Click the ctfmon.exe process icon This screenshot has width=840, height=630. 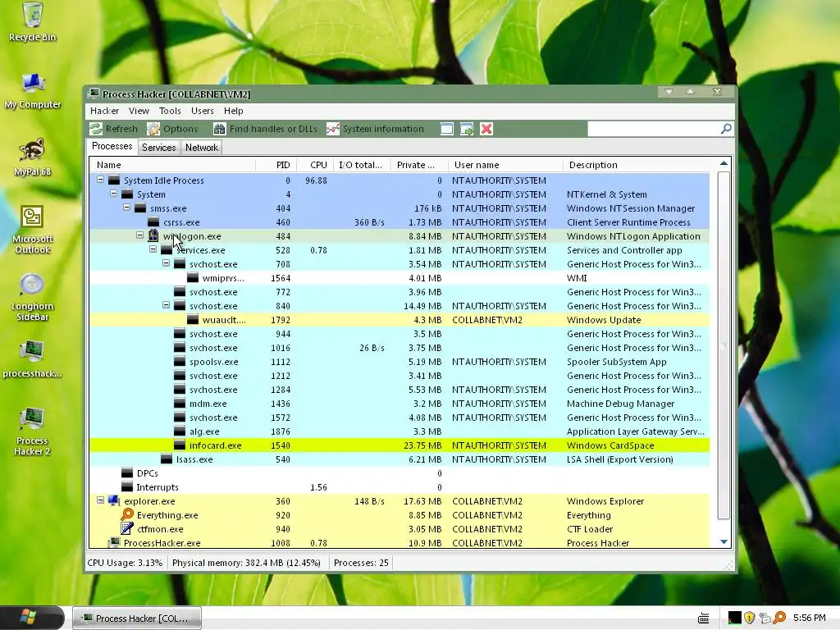[127, 529]
